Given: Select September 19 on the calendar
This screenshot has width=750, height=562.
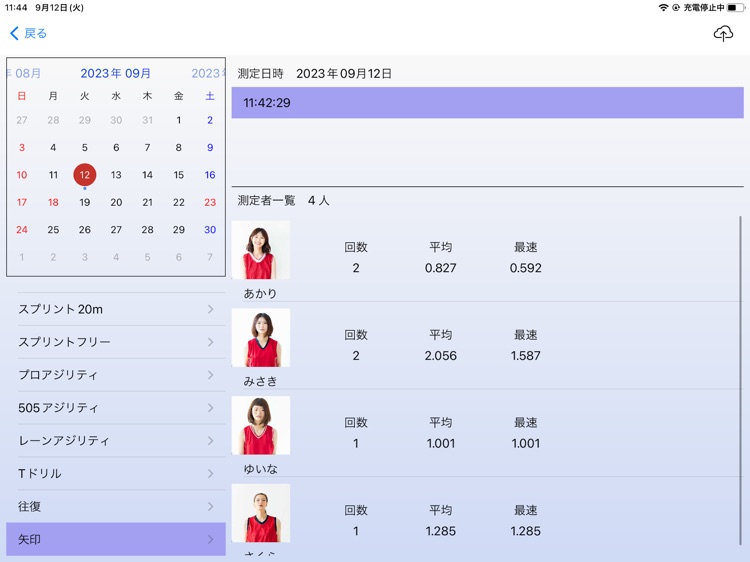Looking at the screenshot, I should tap(85, 202).
